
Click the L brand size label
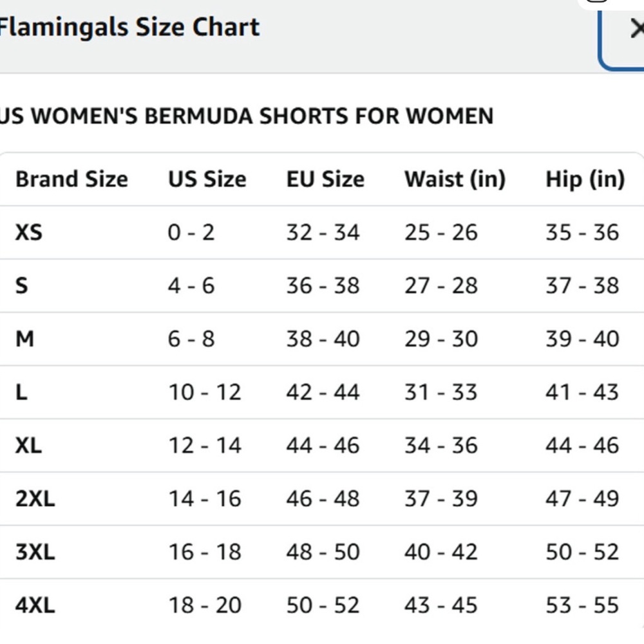pyautogui.click(x=21, y=392)
